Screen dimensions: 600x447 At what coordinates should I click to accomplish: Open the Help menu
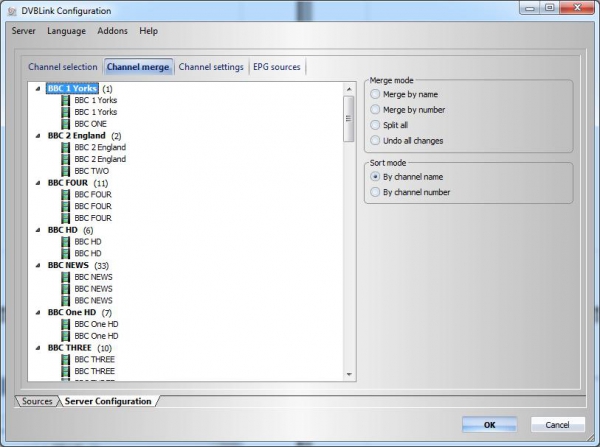point(148,31)
